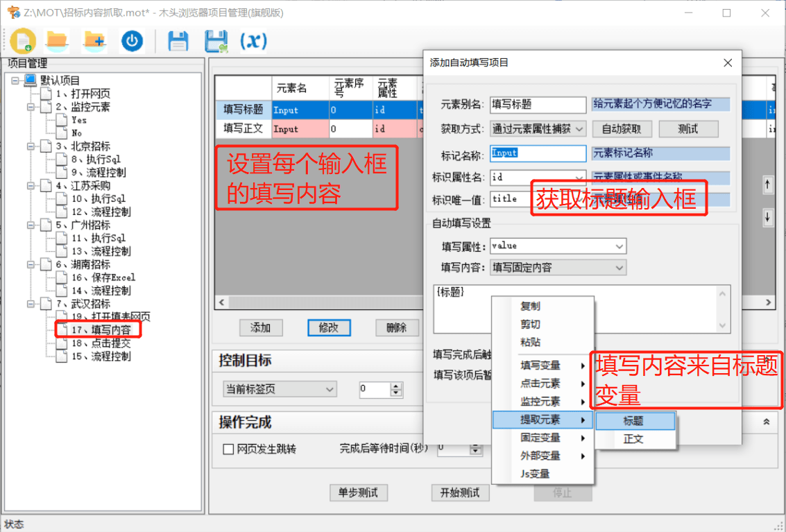The width and height of the screenshot is (786, 532).
Task: Open project using the folder icon
Action: (x=57, y=41)
